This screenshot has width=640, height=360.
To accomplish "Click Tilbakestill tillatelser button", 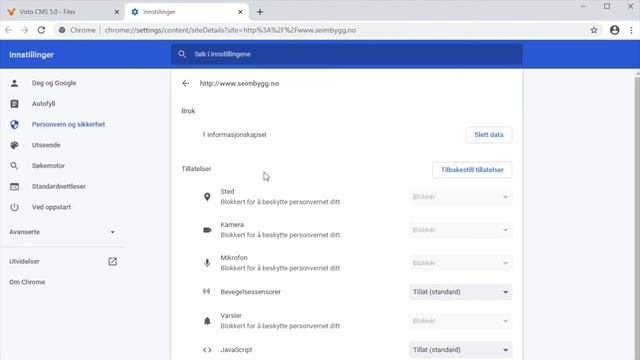I will pyautogui.click(x=472, y=170).
